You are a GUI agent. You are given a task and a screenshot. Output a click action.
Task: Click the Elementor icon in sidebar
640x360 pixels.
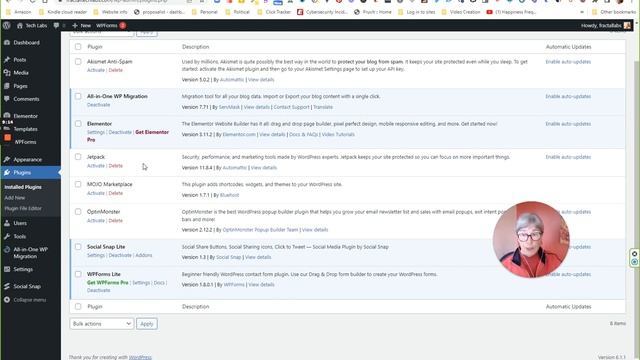click(x=7, y=116)
